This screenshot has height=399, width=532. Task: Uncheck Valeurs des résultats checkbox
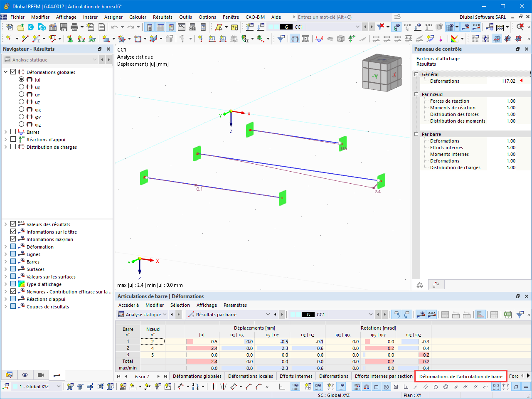pyautogui.click(x=13, y=224)
